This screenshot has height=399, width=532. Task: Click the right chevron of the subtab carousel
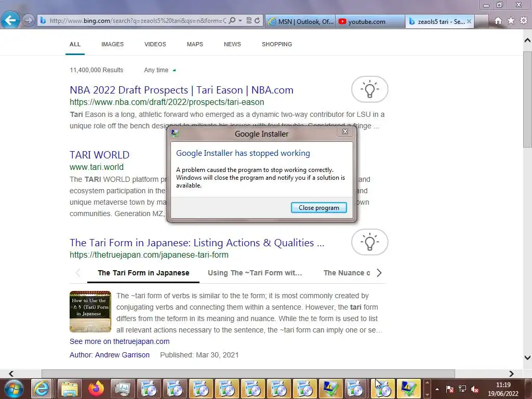click(x=379, y=273)
